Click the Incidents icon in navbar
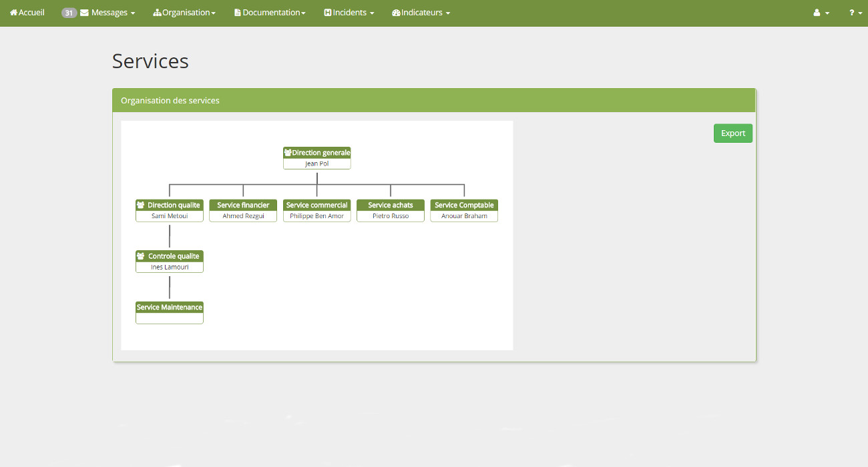This screenshot has width=868, height=467. point(328,13)
